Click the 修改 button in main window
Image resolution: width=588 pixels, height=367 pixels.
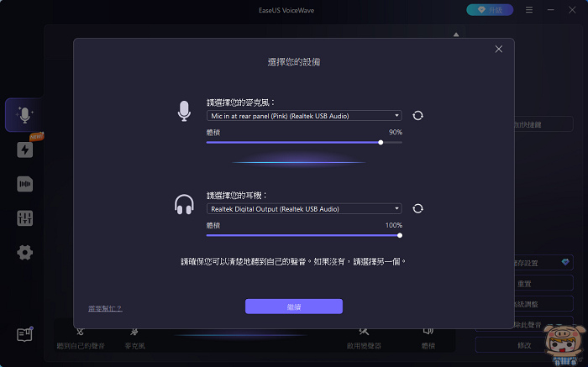pos(524,345)
